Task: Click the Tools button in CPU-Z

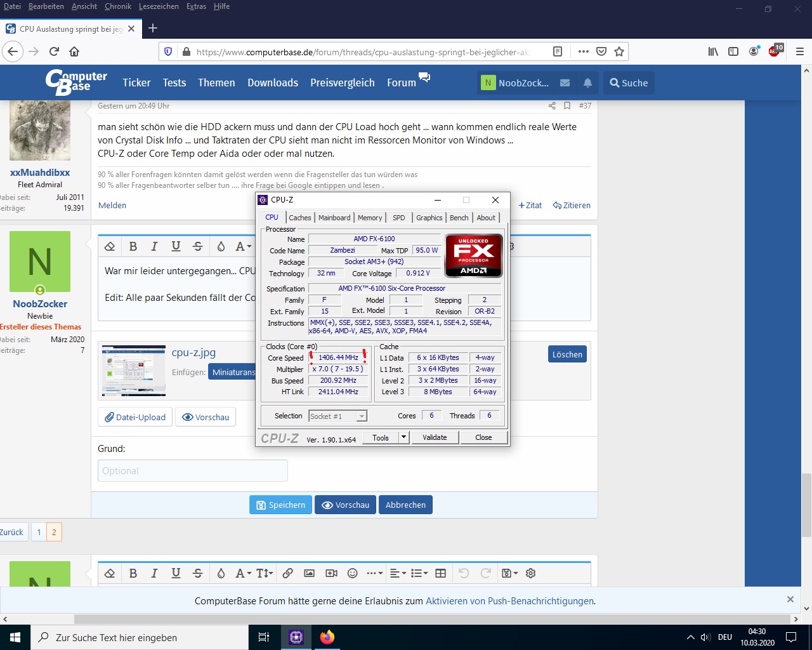Action: 381,437
